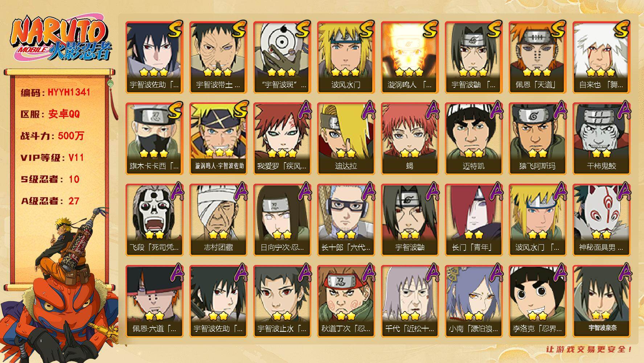The width and height of the screenshot is (644, 363).
Task: Click the 战斗力 500万 label
Action: pyautogui.click(x=52, y=136)
